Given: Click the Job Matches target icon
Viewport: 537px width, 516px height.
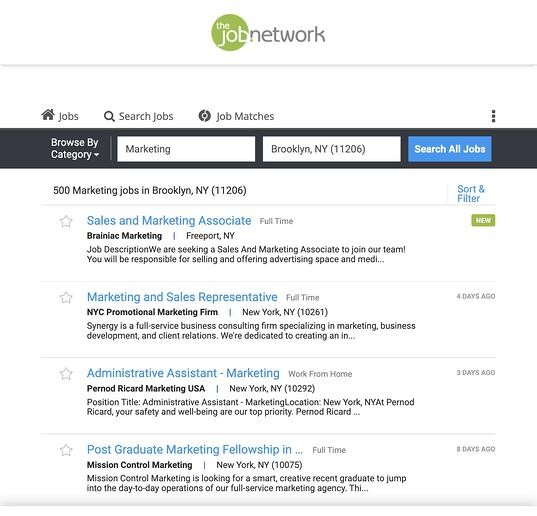Looking at the screenshot, I should (x=204, y=116).
